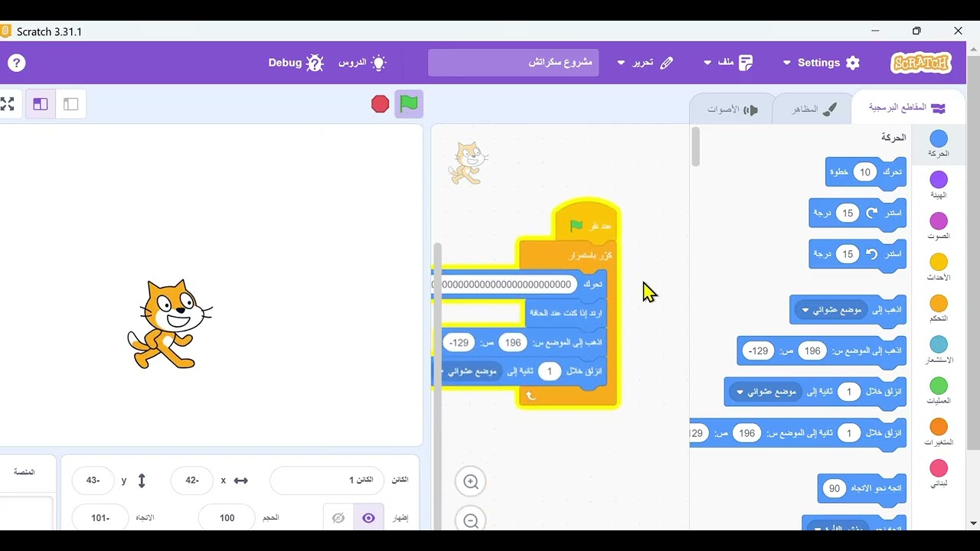This screenshot has width=980, height=551.
Task: Click the 10 steps value in palette
Action: point(864,172)
